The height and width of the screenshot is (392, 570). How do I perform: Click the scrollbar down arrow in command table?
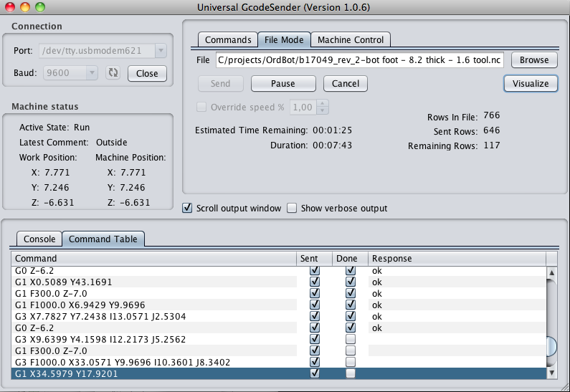click(x=551, y=373)
